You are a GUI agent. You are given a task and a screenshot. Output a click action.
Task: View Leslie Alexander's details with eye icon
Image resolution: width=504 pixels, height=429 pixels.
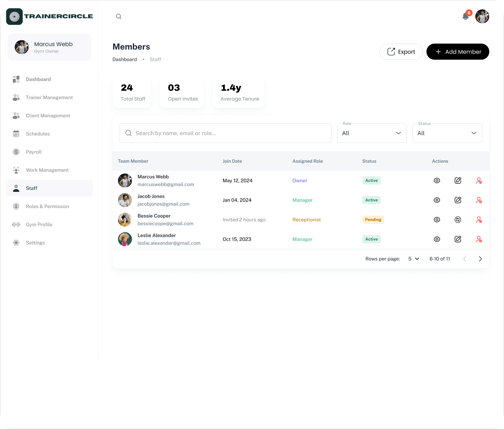(437, 239)
